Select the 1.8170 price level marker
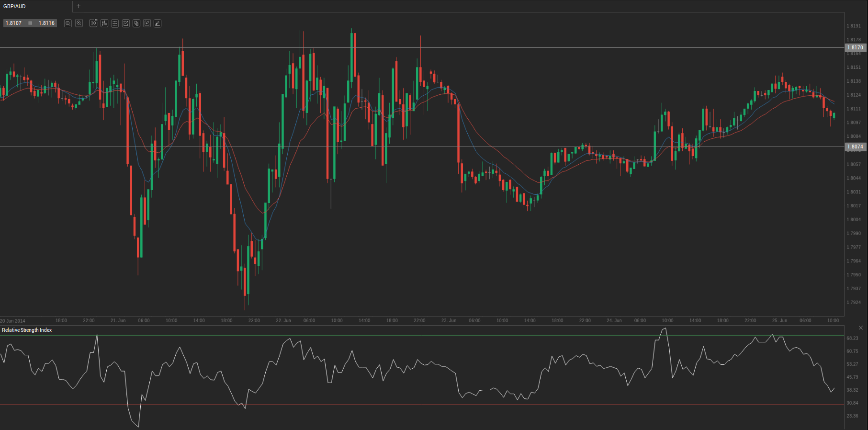868x430 pixels. pyautogui.click(x=855, y=47)
